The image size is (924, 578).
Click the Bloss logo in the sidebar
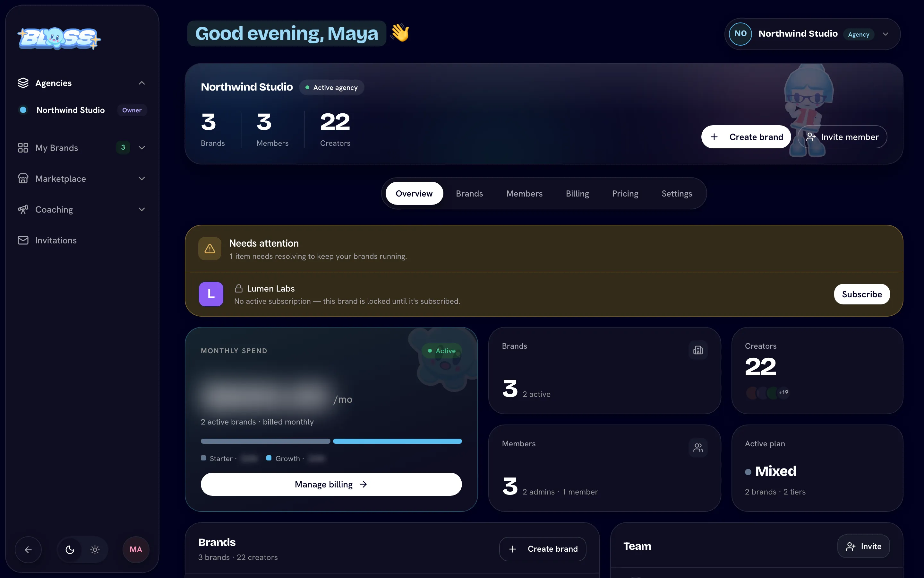(x=59, y=38)
